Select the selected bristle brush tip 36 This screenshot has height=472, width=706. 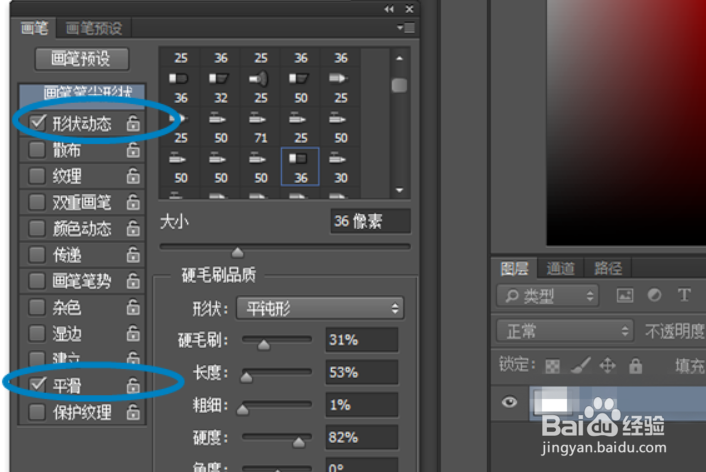pos(300,167)
